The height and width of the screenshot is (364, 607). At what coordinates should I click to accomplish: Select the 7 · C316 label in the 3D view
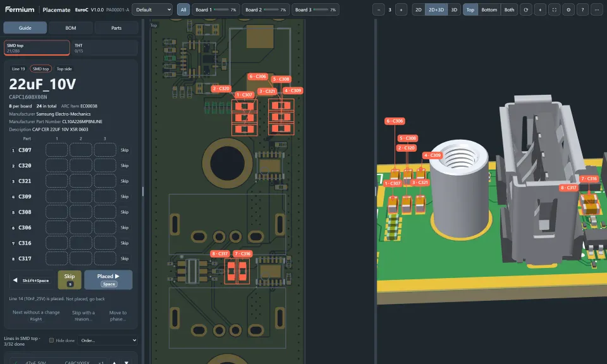click(589, 179)
